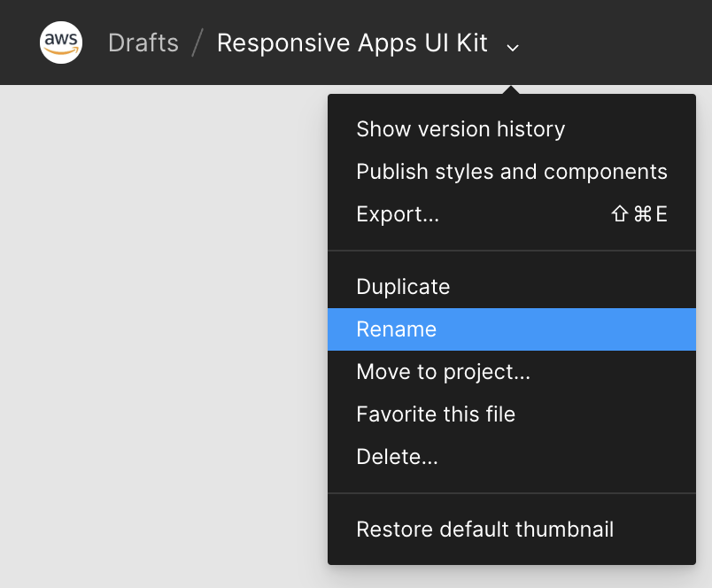
Task: Select Move to project
Action: pos(443,372)
